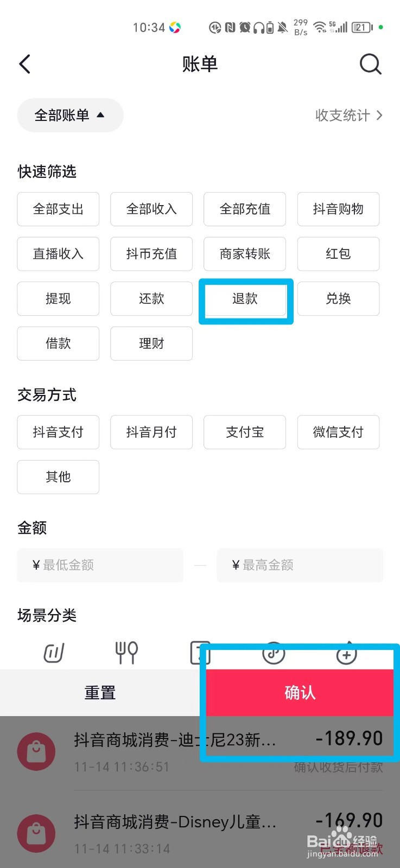400x868 pixels.
Task: Tap the red 确认 button
Action: pos(300,692)
